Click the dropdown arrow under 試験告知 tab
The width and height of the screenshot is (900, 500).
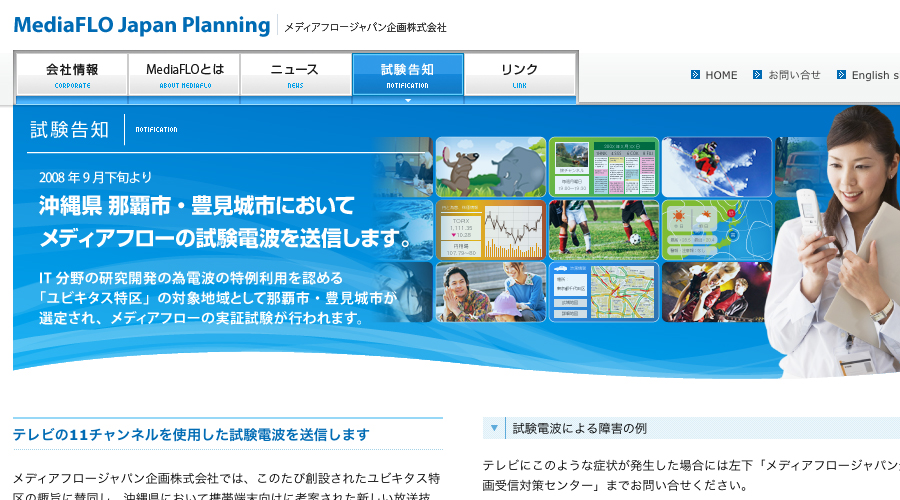point(408,100)
